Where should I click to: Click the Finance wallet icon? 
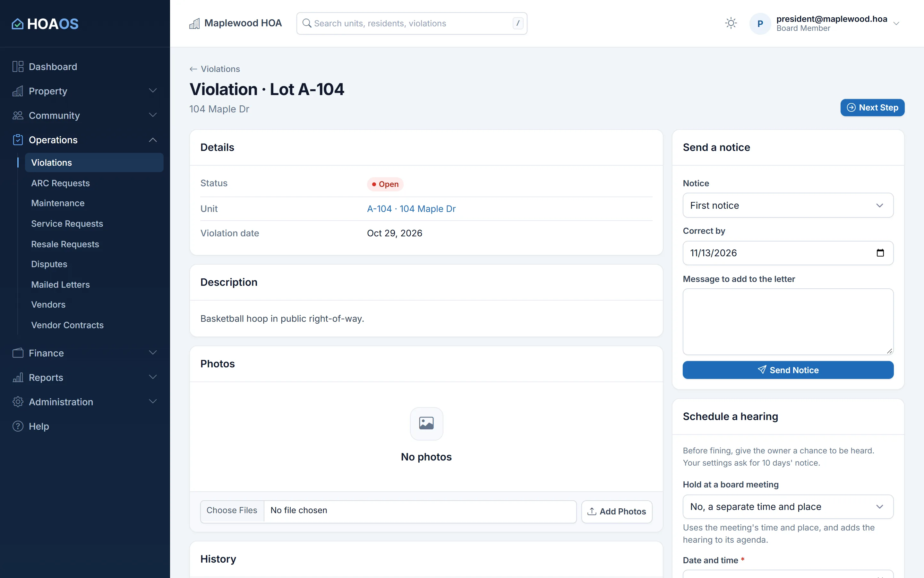pos(18,353)
